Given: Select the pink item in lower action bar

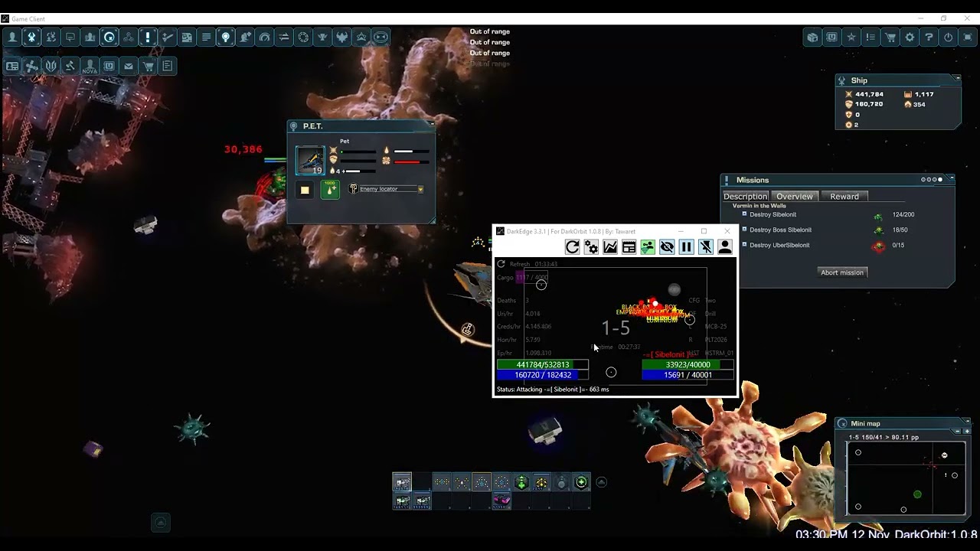Looking at the screenshot, I should click(x=501, y=500).
